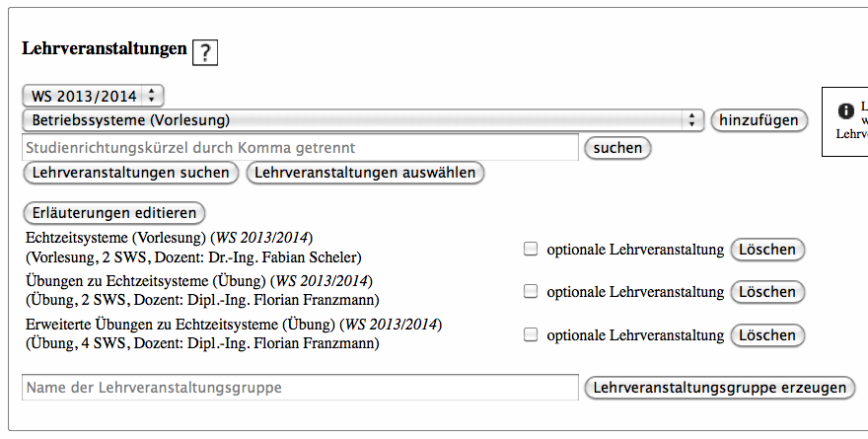The width and height of the screenshot is (868, 439).
Task: Click Lehrveranstaltungsgruppe erzeugen button
Action: point(719,388)
